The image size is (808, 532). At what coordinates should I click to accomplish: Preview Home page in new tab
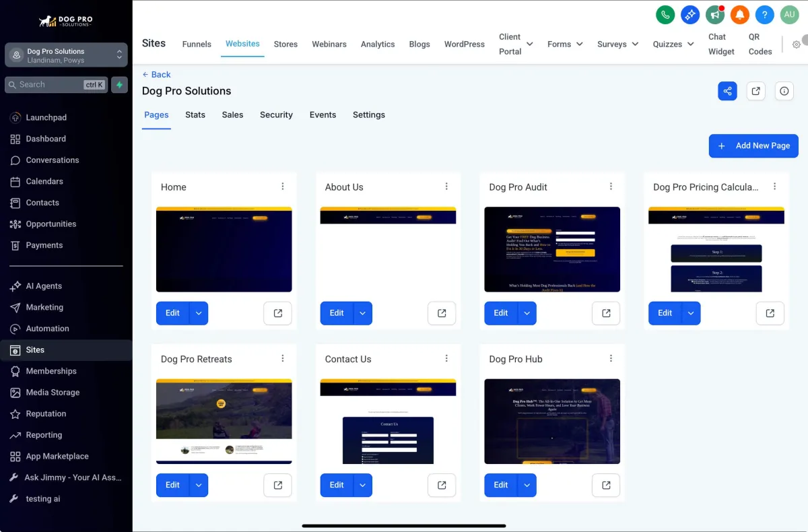(x=277, y=313)
